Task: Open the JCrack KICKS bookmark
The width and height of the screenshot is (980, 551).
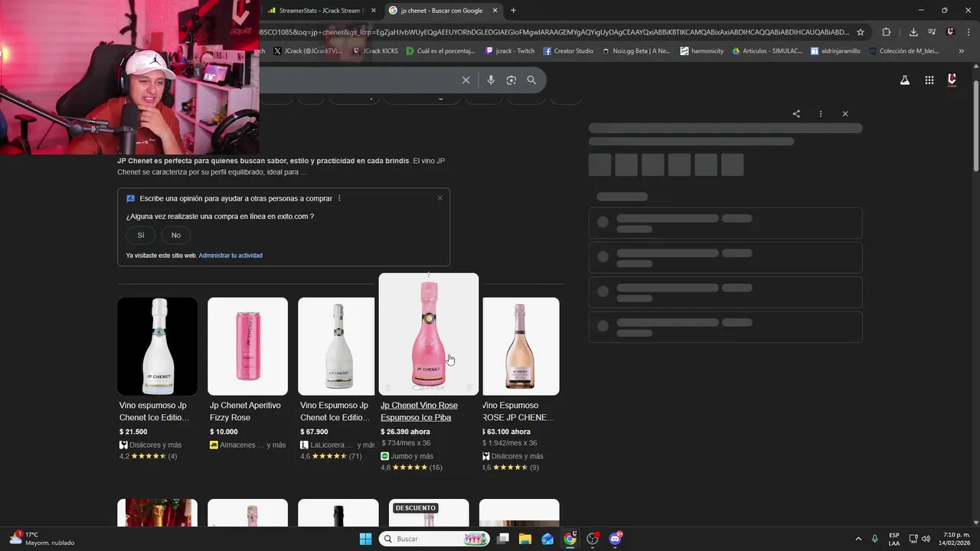Action: pyautogui.click(x=375, y=51)
